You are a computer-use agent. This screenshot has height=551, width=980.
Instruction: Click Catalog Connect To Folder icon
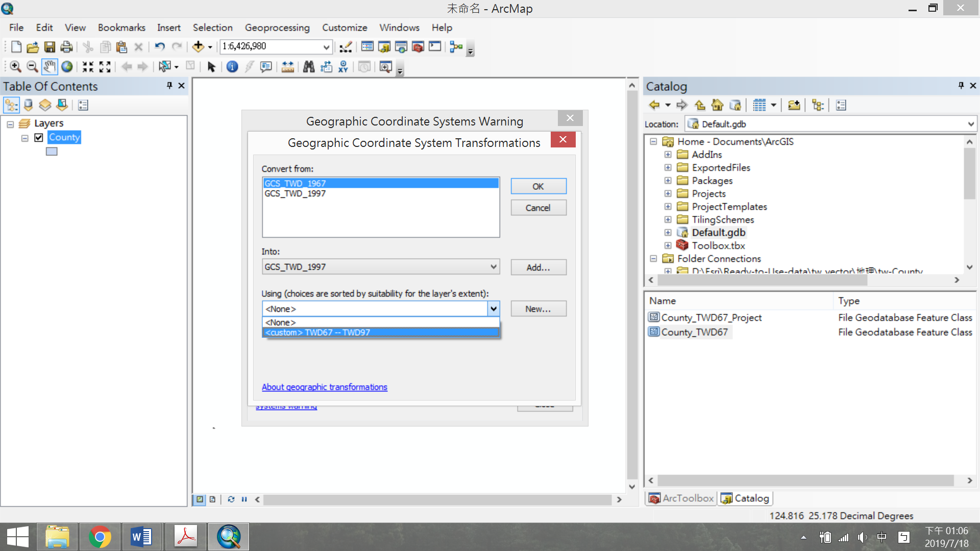coord(794,105)
